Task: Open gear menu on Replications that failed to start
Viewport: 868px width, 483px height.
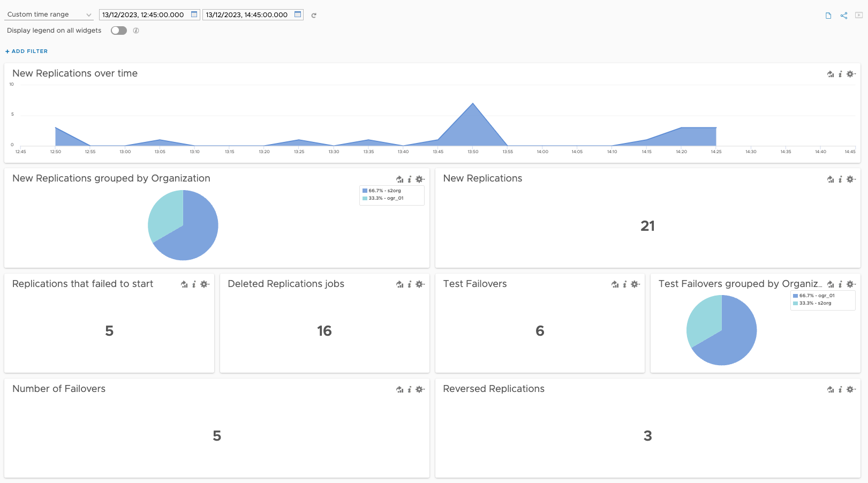Action: [205, 284]
